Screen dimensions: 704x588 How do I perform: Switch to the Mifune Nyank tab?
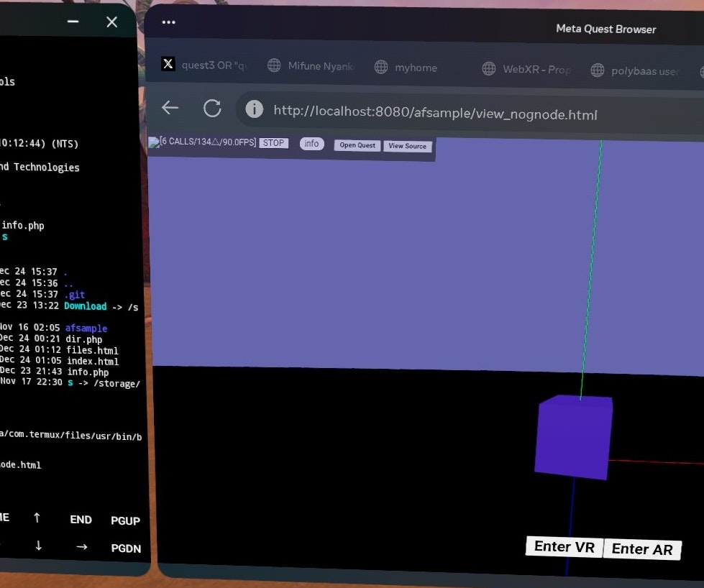[311, 66]
